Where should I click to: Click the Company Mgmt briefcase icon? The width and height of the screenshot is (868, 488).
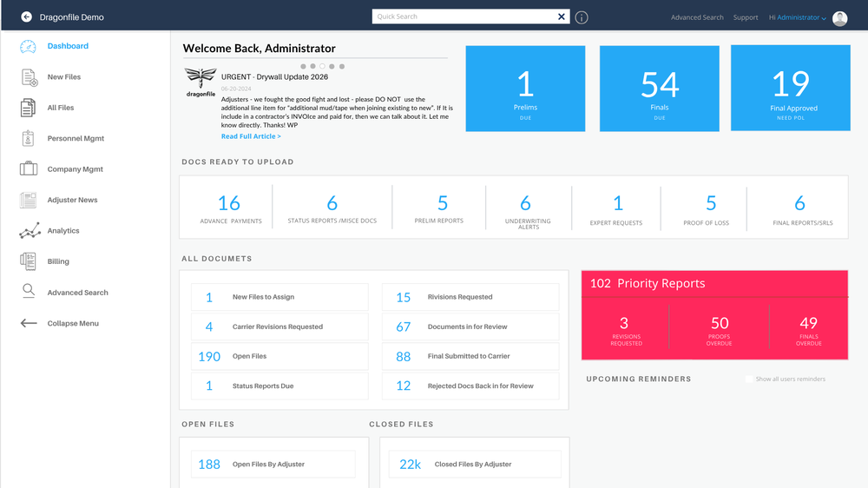29,168
